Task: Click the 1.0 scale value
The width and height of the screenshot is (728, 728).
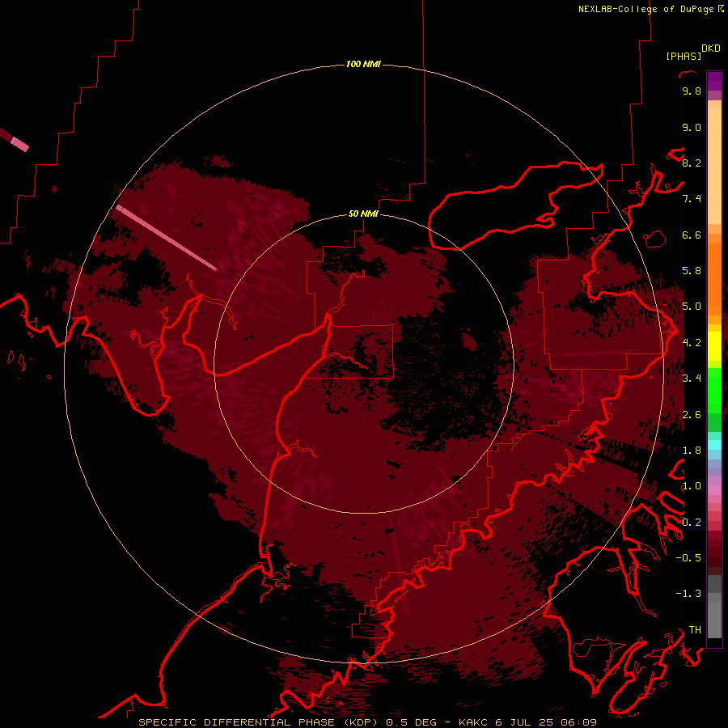Action: (692, 486)
